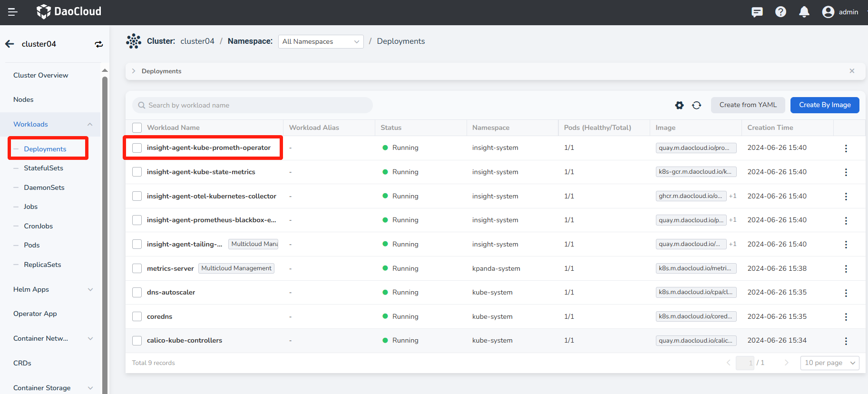Viewport: 868px width, 394px height.
Task: Select the metrics-server row checkbox
Action: click(x=137, y=268)
